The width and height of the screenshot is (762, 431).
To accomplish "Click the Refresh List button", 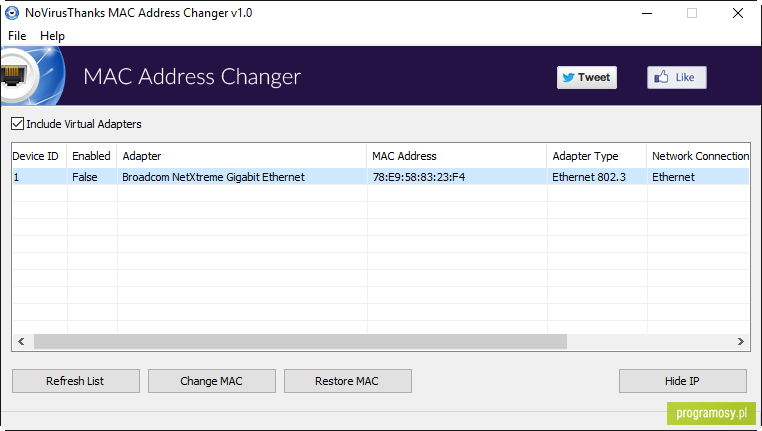I will [x=76, y=381].
